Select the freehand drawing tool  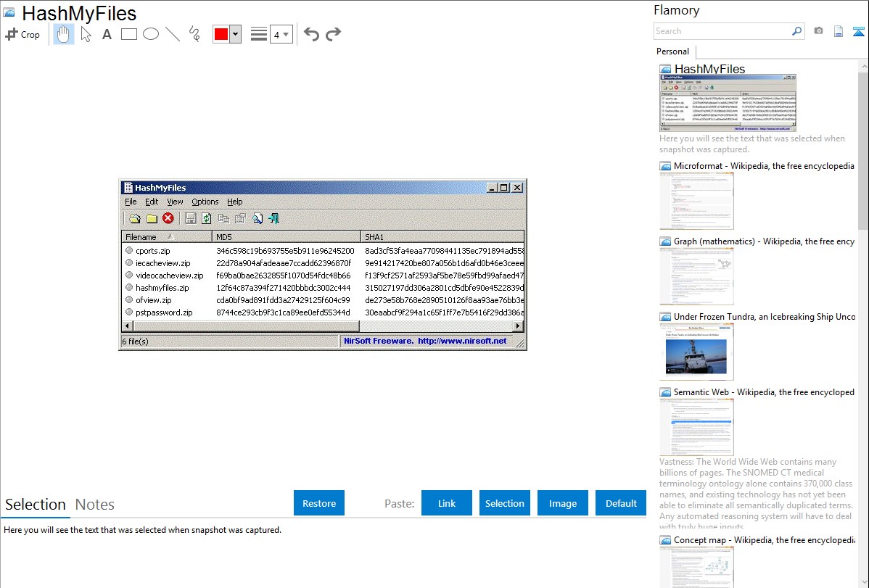tap(194, 34)
